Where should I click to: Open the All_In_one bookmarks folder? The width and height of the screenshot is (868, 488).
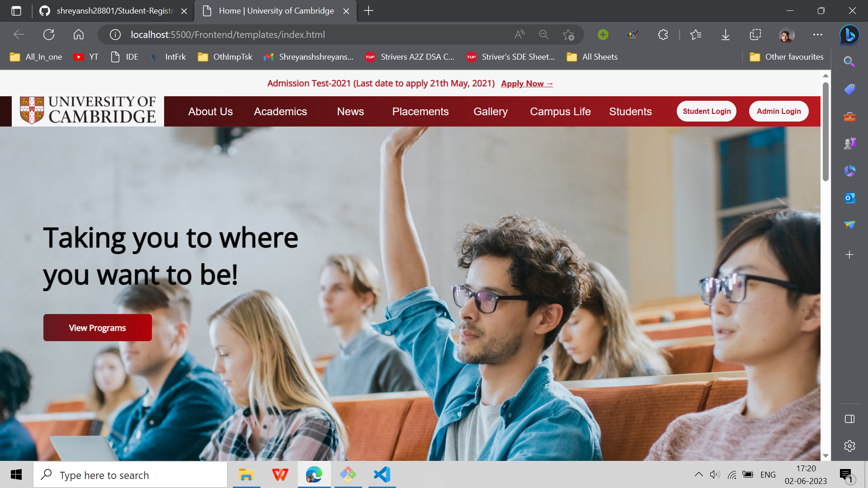[x=36, y=57]
